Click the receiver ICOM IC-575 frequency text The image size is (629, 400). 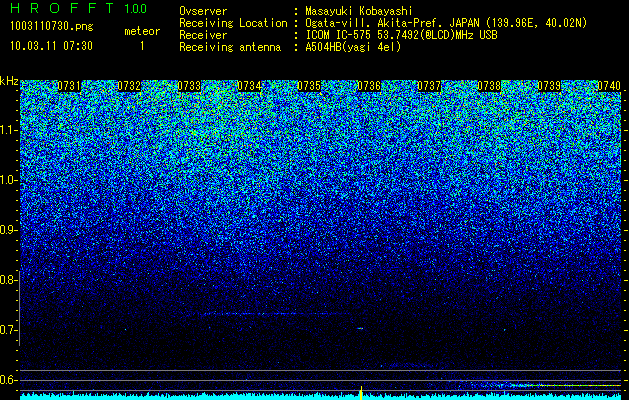pos(401,35)
